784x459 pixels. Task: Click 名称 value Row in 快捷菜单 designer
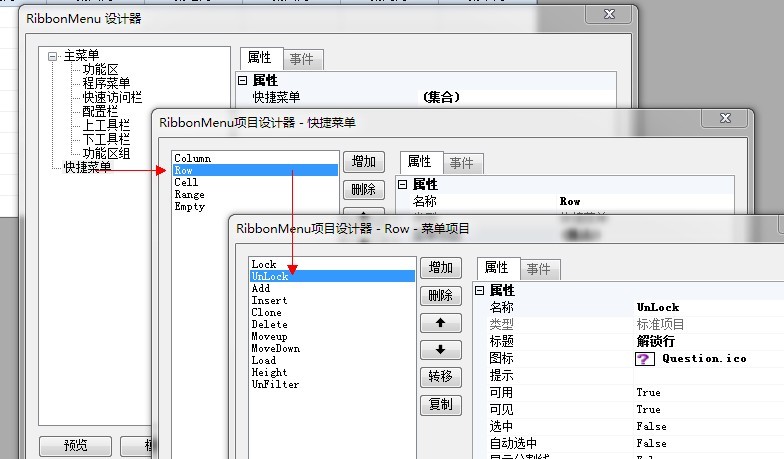tap(645, 202)
